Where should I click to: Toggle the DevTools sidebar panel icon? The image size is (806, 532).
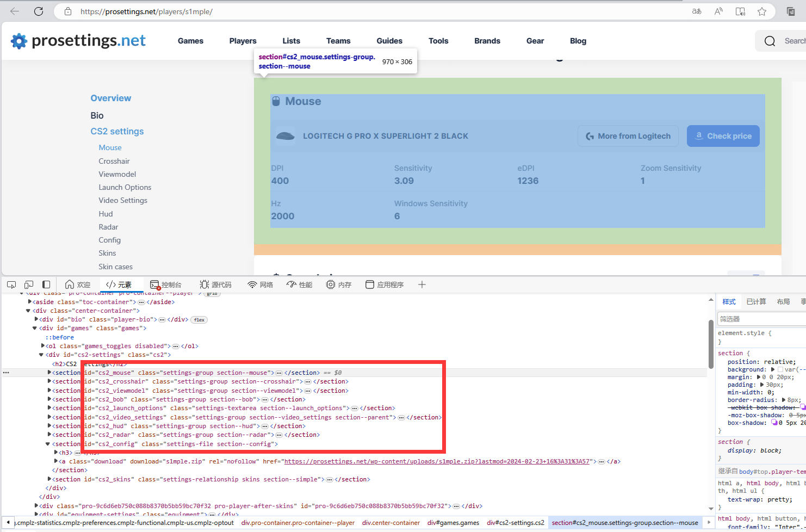point(46,284)
